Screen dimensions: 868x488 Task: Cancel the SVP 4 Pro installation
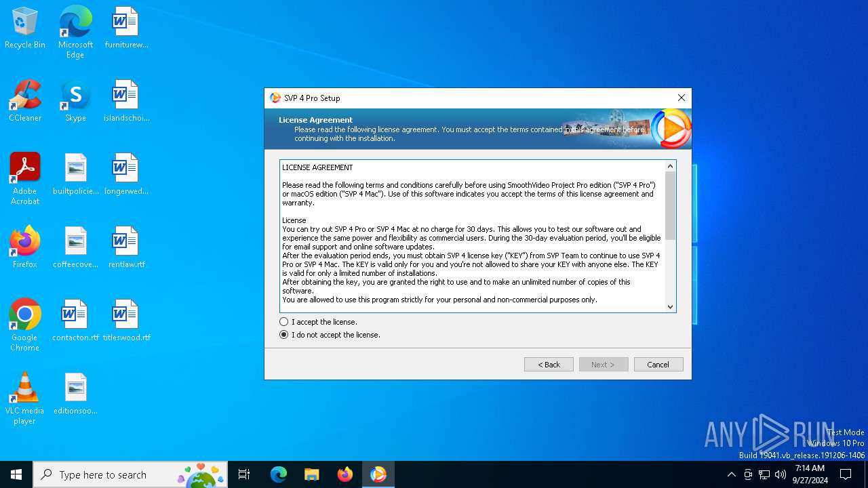(658, 365)
